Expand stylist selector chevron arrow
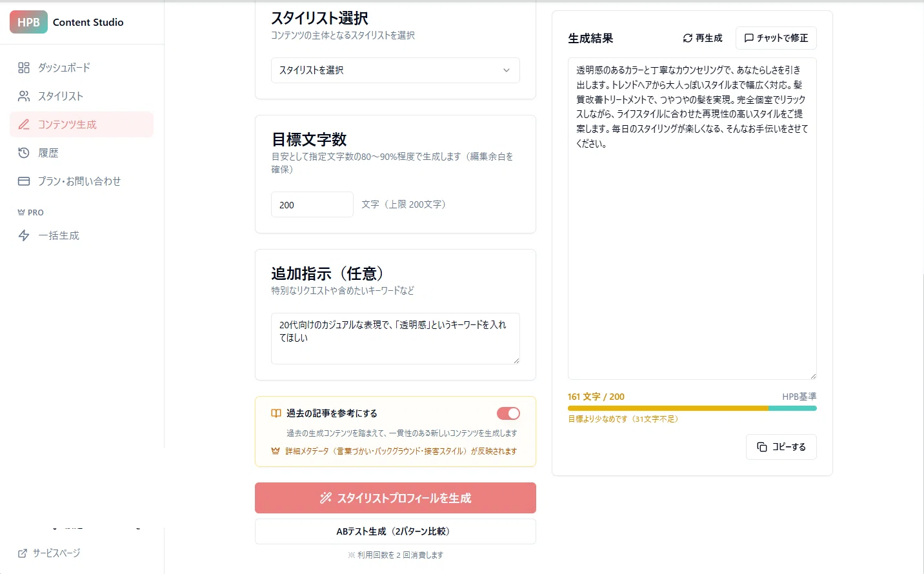Viewport: 924px width, 574px height. click(x=507, y=70)
